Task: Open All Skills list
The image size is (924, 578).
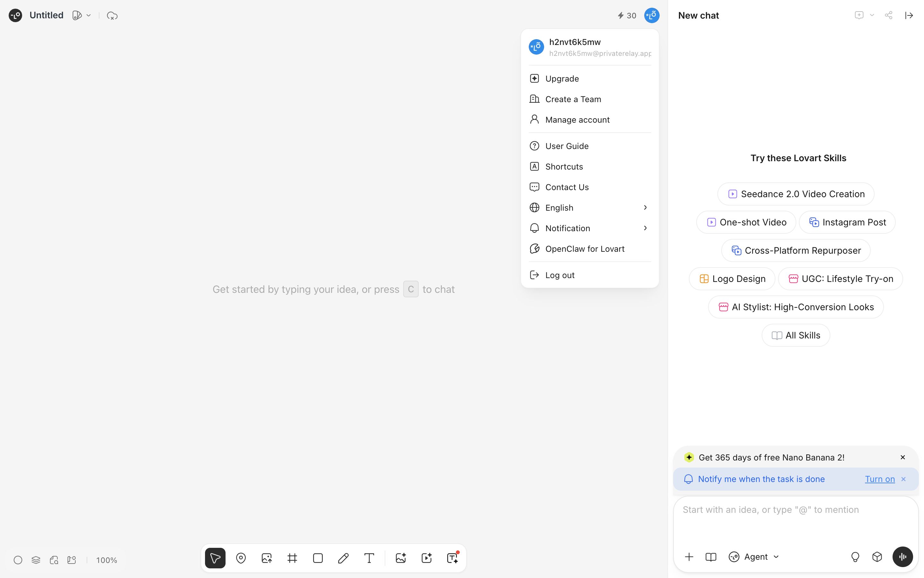Action: (x=796, y=335)
